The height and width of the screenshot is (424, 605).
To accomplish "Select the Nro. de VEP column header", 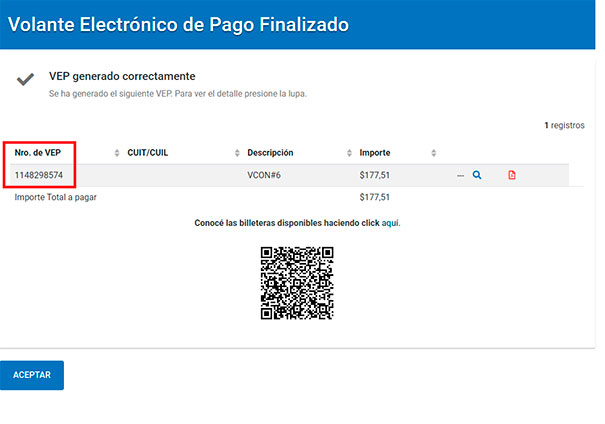I will (x=38, y=153).
